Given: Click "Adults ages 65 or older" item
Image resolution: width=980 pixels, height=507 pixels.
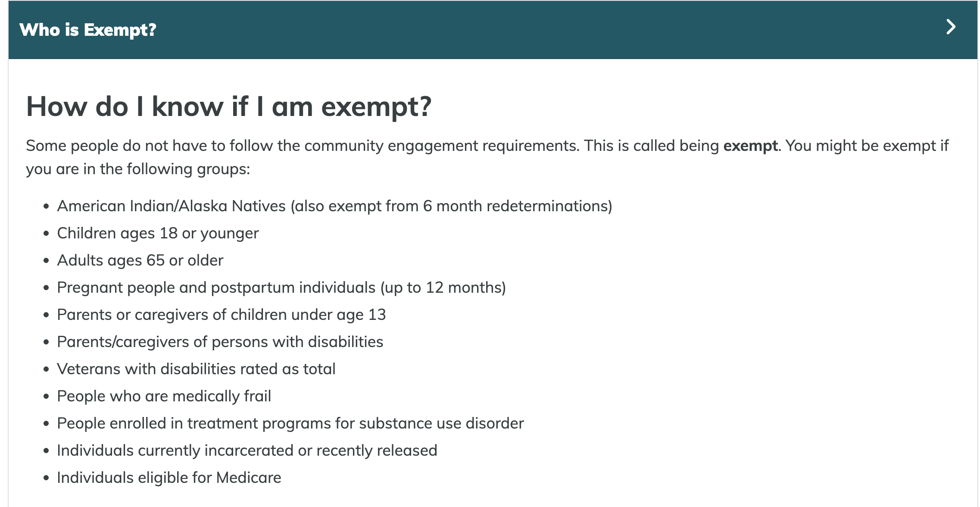Looking at the screenshot, I should coord(140,260).
